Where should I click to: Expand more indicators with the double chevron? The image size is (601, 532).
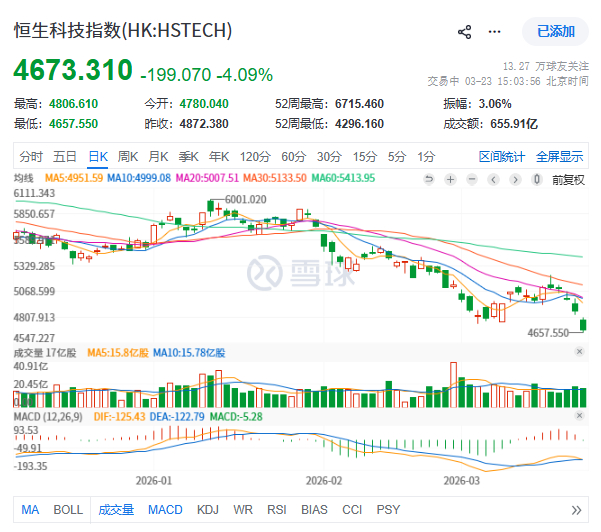[576, 510]
